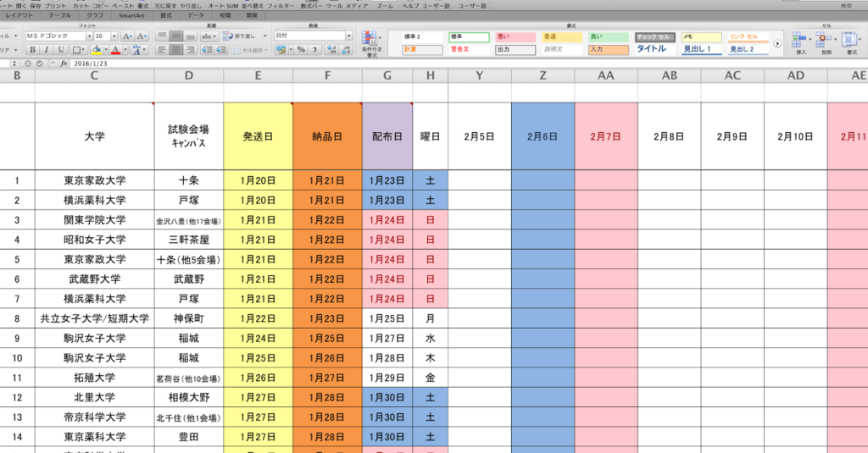868x453 pixels.
Task: Apply the チェック セル cell style
Action: point(655,37)
